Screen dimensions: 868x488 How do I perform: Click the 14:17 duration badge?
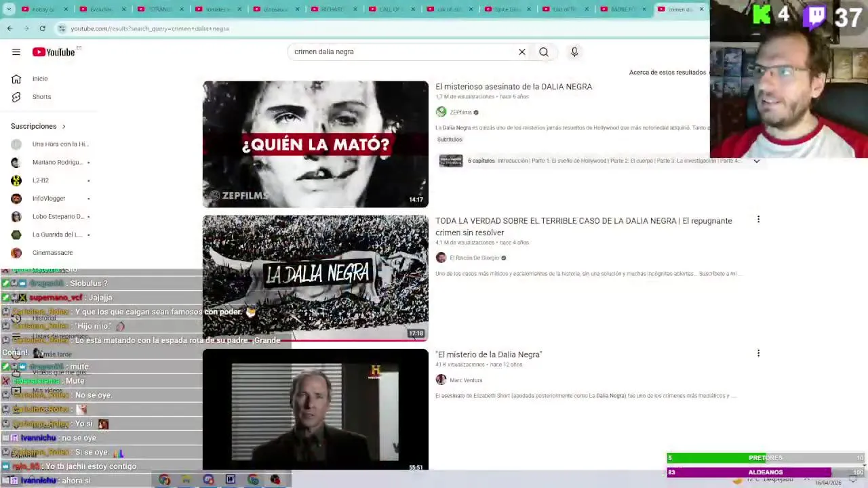pyautogui.click(x=416, y=200)
